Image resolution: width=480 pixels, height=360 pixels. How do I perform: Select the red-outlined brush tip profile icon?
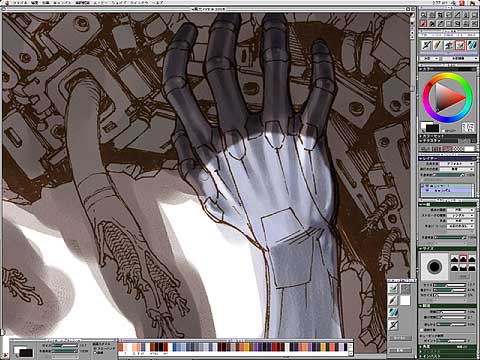463,259
